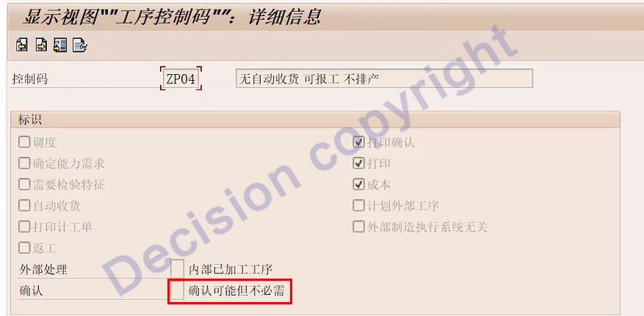
Task: Focus the ZP04 control code field
Action: click(181, 78)
